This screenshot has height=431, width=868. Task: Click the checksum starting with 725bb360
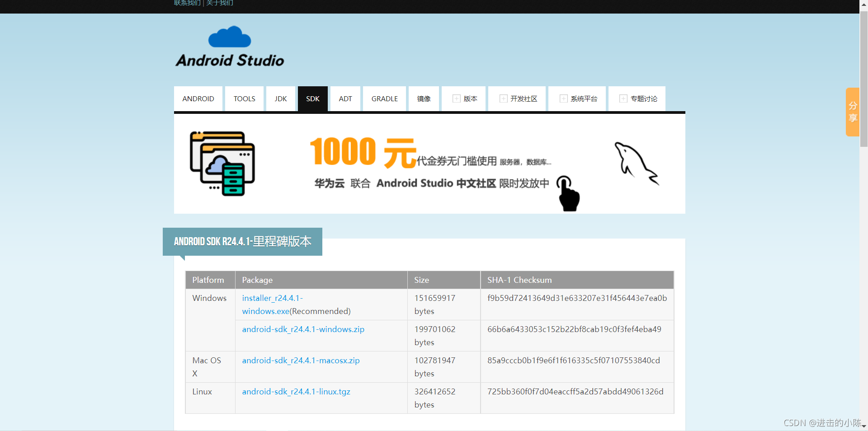click(576, 392)
